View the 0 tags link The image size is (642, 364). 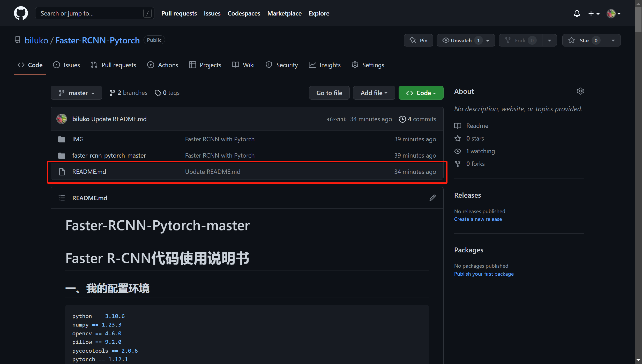pos(167,93)
